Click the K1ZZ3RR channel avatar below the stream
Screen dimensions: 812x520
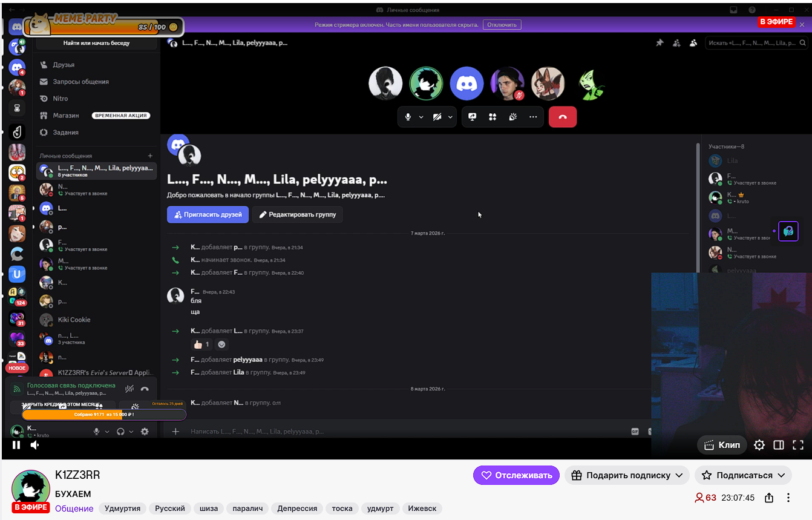[x=31, y=488]
